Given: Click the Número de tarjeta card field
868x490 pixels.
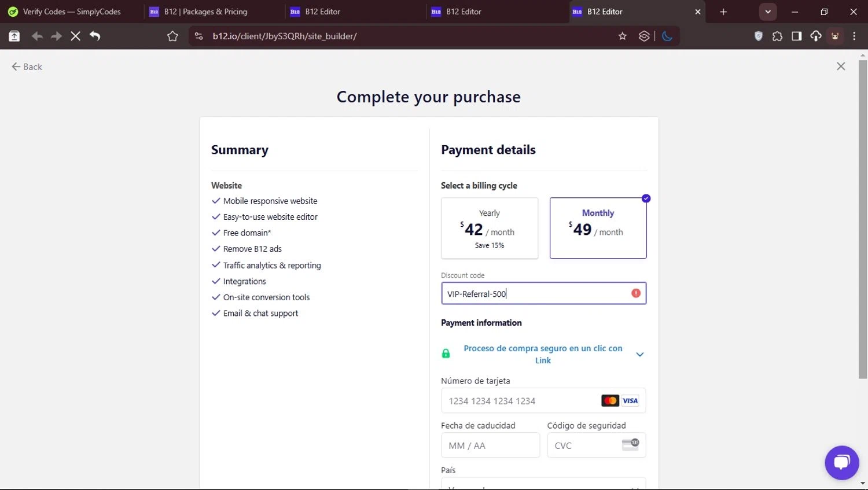Looking at the screenshot, I should pyautogui.click(x=543, y=400).
